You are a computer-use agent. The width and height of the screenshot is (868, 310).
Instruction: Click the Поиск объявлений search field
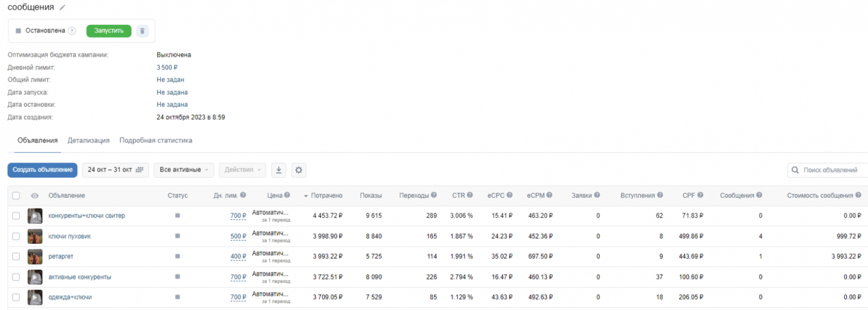[828, 170]
